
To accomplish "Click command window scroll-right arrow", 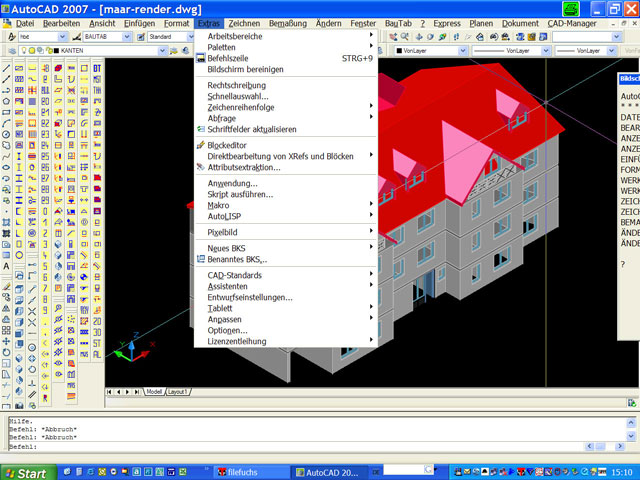I will coord(620,447).
